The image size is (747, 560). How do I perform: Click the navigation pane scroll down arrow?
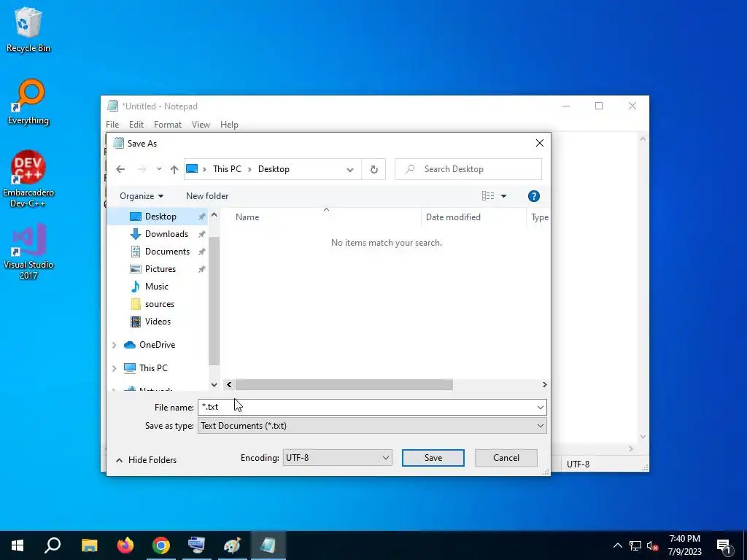(x=214, y=385)
